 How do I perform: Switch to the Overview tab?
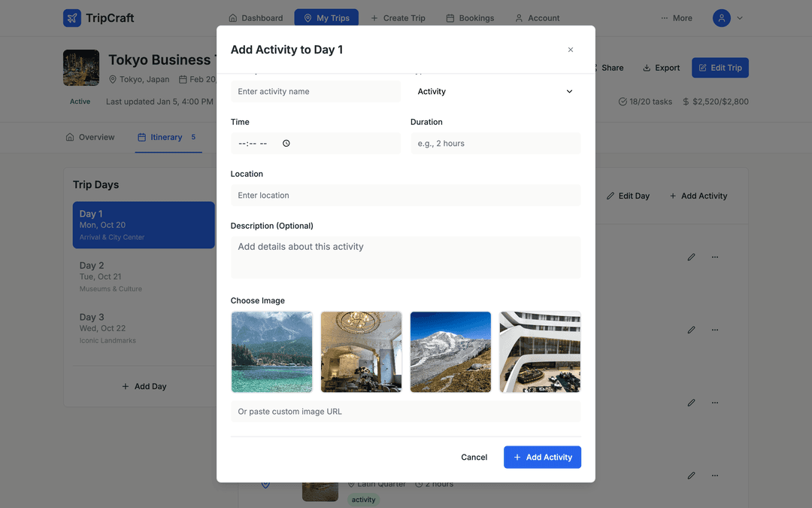pos(90,137)
